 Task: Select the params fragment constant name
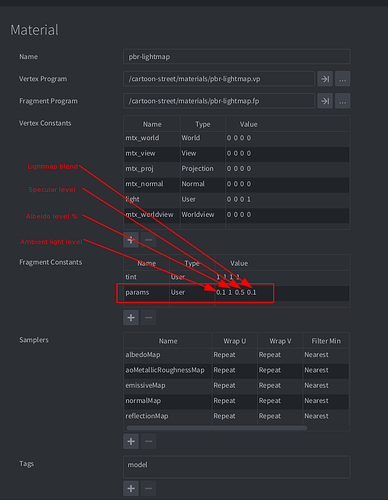click(x=137, y=292)
